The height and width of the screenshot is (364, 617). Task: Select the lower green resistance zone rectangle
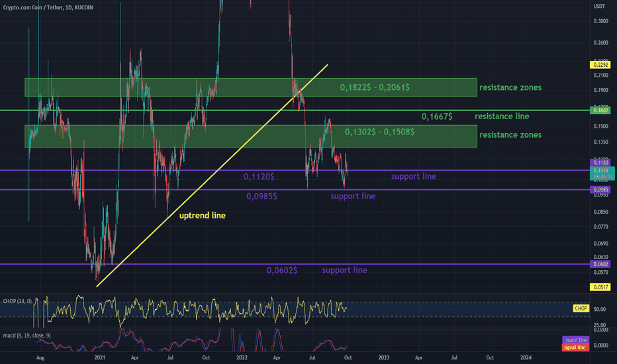pos(251,136)
